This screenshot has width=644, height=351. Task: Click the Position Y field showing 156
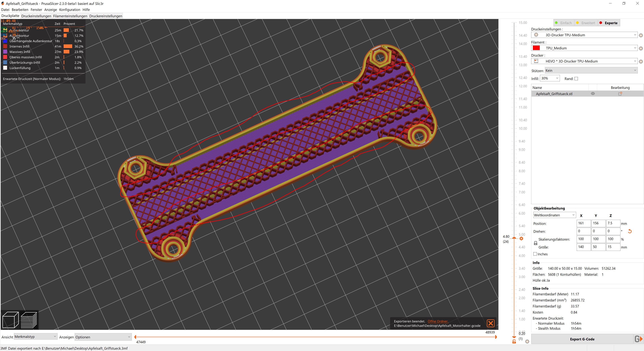599,223
